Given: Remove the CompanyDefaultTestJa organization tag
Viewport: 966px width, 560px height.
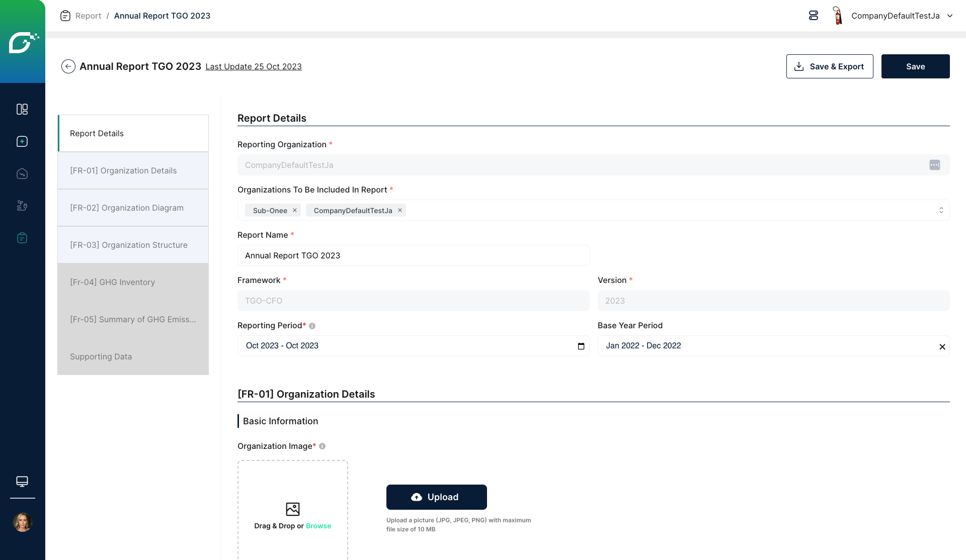Looking at the screenshot, I should pyautogui.click(x=400, y=210).
